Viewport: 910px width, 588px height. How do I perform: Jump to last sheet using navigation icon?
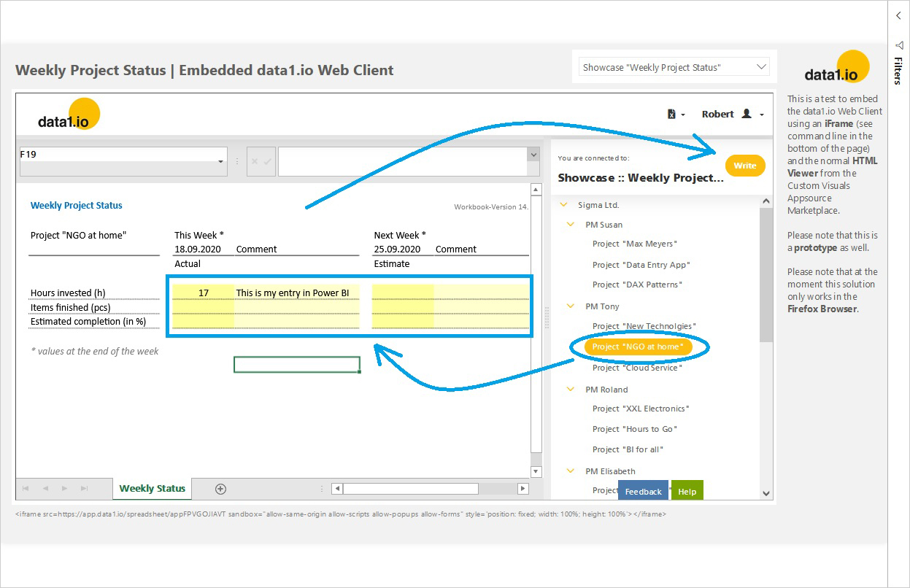tap(82, 489)
